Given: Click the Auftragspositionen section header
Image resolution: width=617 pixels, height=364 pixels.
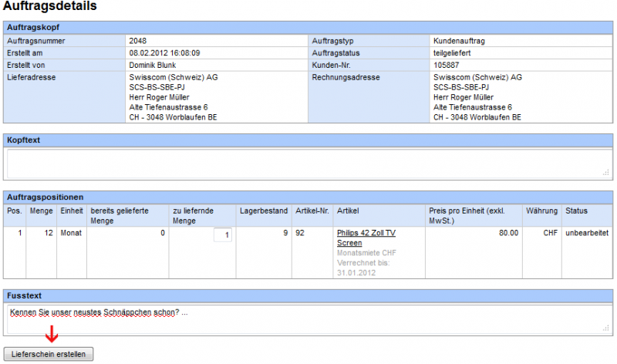Looking at the screenshot, I should [308, 197].
